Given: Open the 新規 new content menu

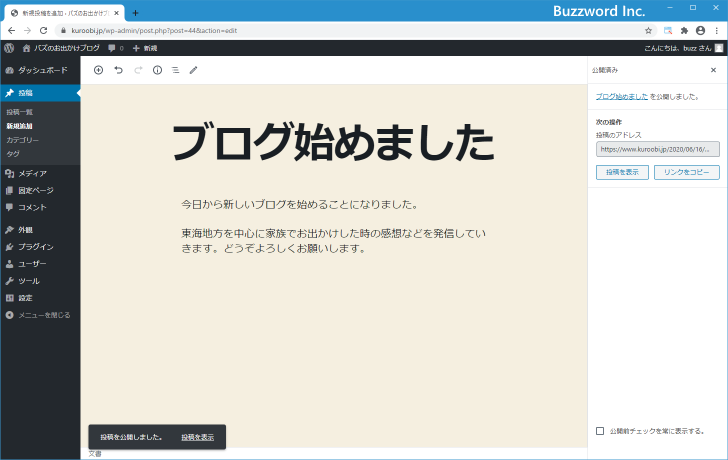Looking at the screenshot, I should tap(145, 48).
